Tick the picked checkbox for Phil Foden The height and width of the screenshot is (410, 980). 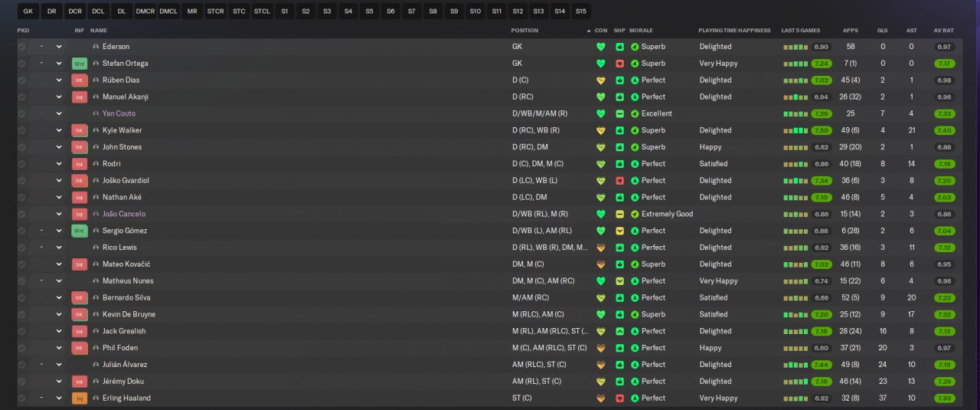pyautogui.click(x=21, y=348)
